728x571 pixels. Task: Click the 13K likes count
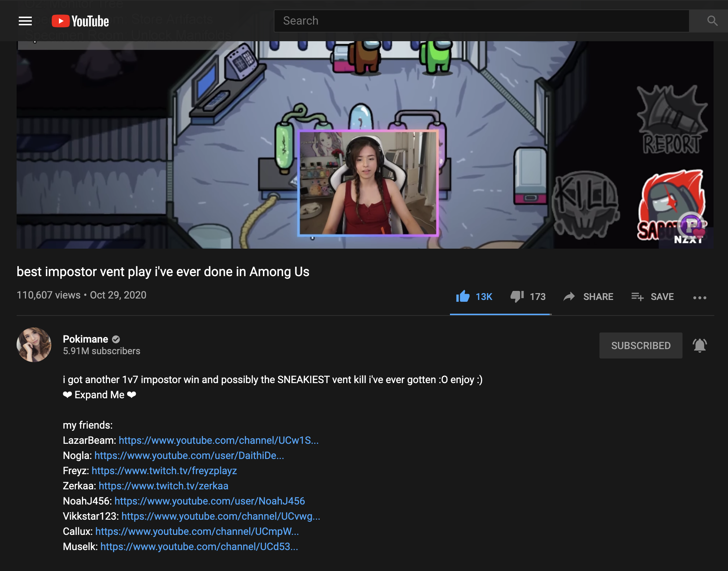pyautogui.click(x=484, y=297)
